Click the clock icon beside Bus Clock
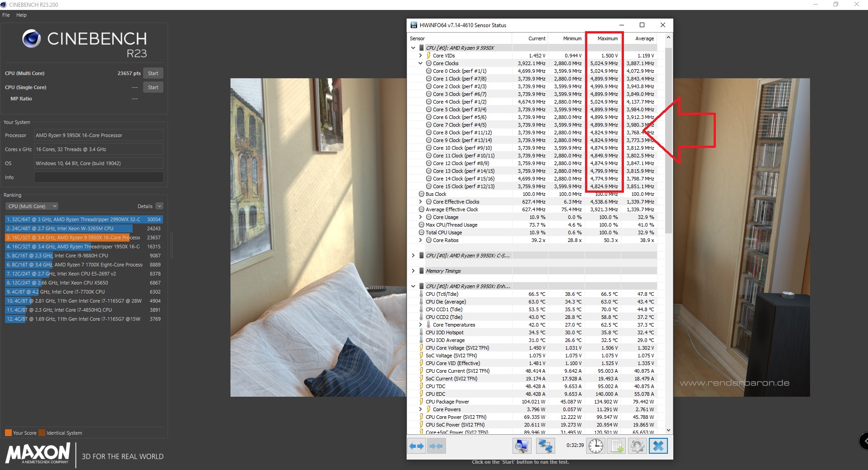 [422, 194]
